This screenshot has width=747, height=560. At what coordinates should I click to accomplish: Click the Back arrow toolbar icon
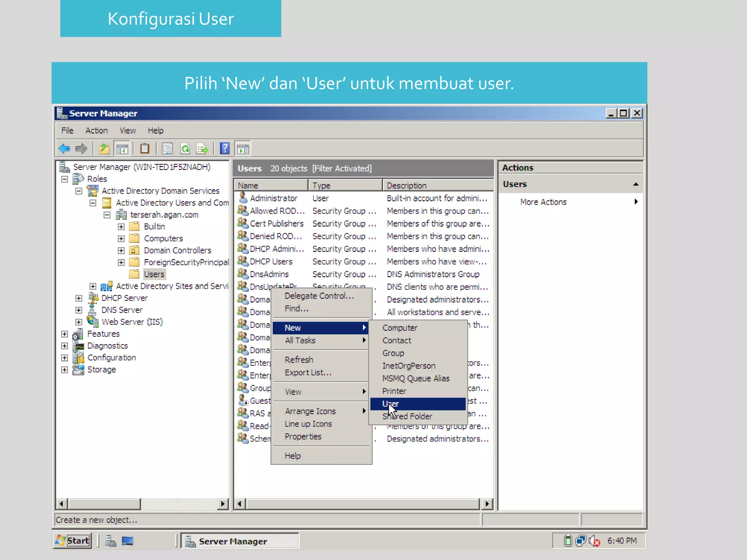pos(64,149)
